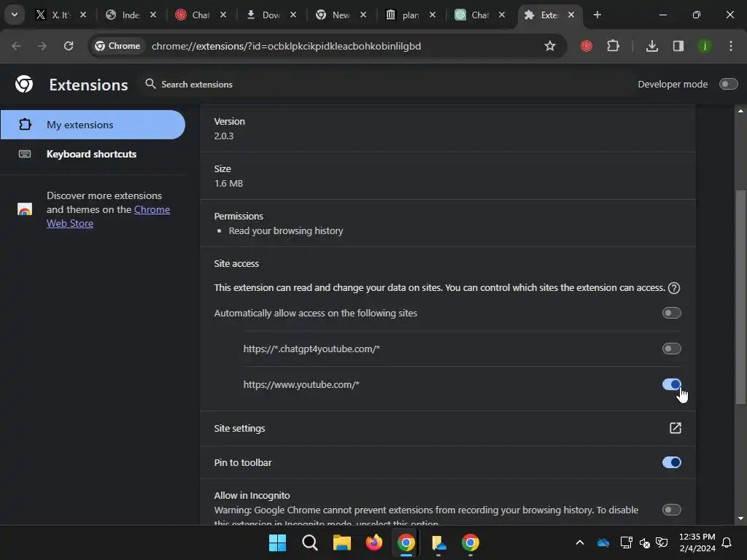This screenshot has width=747, height=560.
Task: Enable Developer mode toggle
Action: point(729,84)
